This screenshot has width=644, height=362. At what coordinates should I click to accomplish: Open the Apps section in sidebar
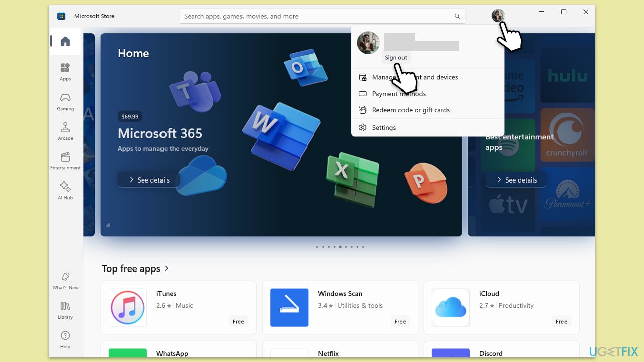pyautogui.click(x=65, y=72)
